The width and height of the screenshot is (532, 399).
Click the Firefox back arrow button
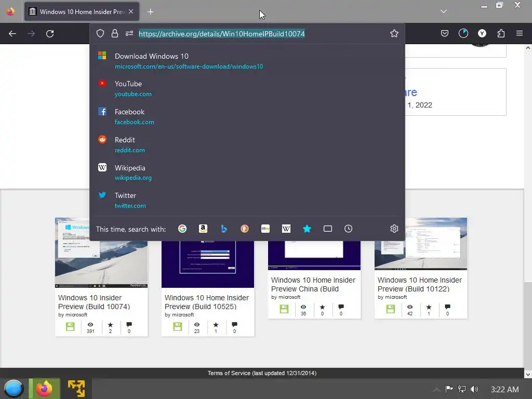[x=12, y=34]
